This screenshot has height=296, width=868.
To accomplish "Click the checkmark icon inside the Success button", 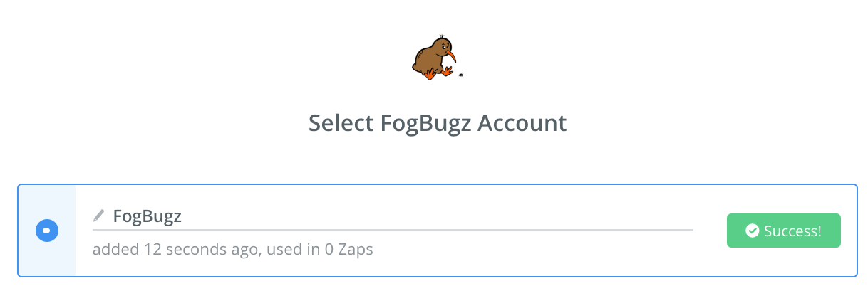I will pyautogui.click(x=751, y=231).
